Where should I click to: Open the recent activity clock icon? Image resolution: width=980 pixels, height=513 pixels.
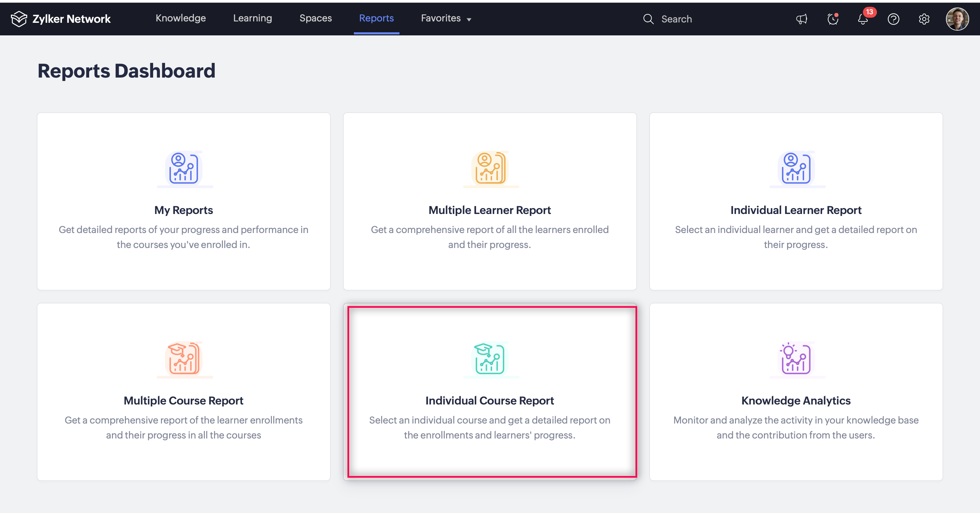click(832, 19)
